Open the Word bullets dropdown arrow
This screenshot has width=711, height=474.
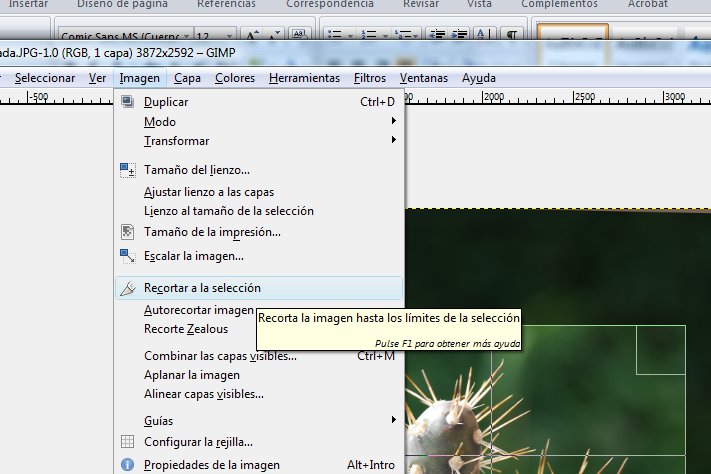(350, 36)
